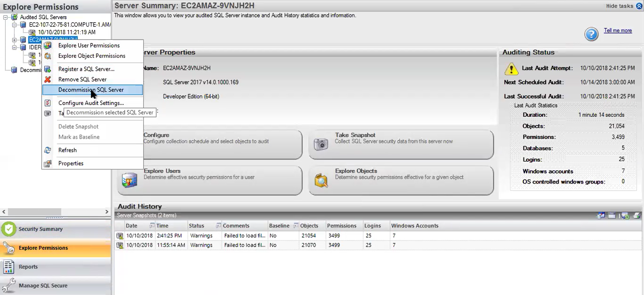The height and width of the screenshot is (295, 644).
Task: Export the snapshot grid to Excel
Action: [x=625, y=216]
